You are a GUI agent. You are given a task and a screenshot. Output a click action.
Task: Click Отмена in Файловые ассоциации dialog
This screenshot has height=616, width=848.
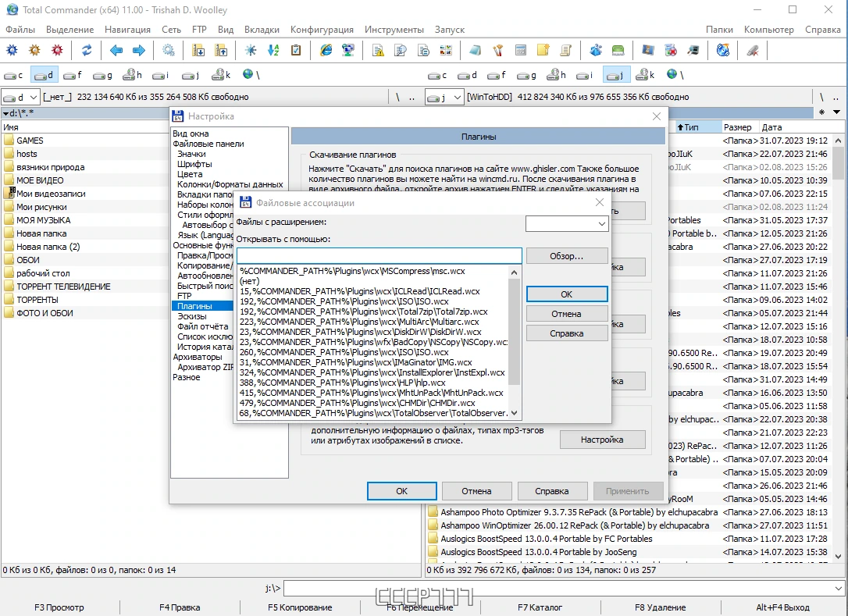567,314
